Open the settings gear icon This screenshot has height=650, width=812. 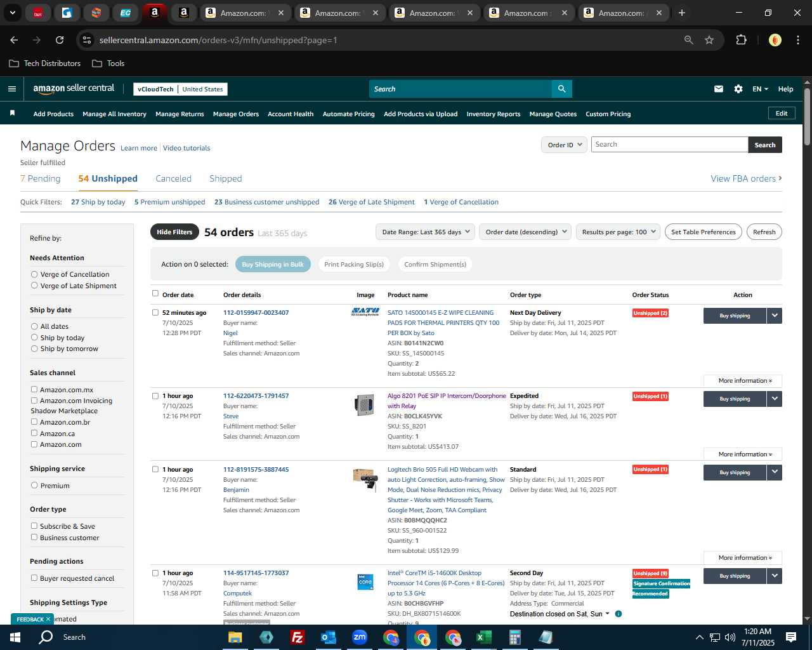pyautogui.click(x=738, y=89)
